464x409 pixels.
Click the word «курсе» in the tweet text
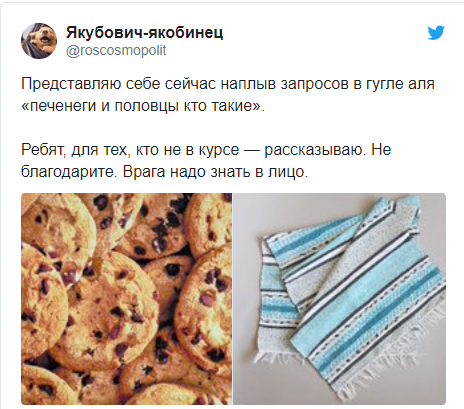tap(219, 150)
